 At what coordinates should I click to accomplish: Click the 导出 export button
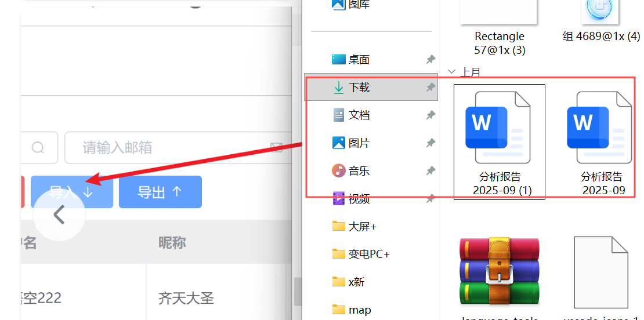pyautogui.click(x=160, y=192)
